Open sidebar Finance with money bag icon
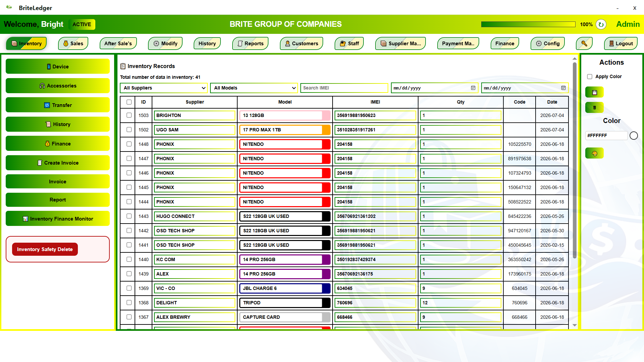644x362 pixels. 58,143
